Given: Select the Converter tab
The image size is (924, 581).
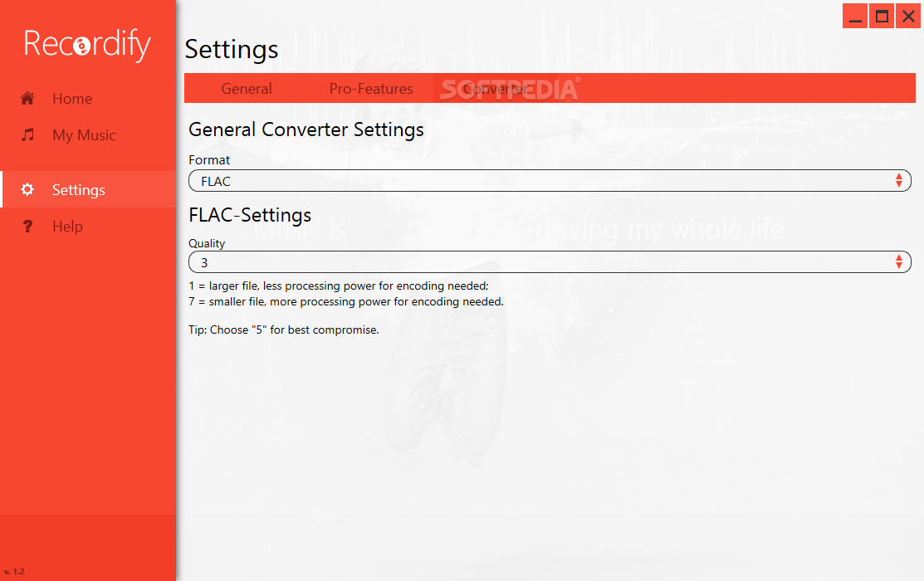Looking at the screenshot, I should click(x=496, y=88).
